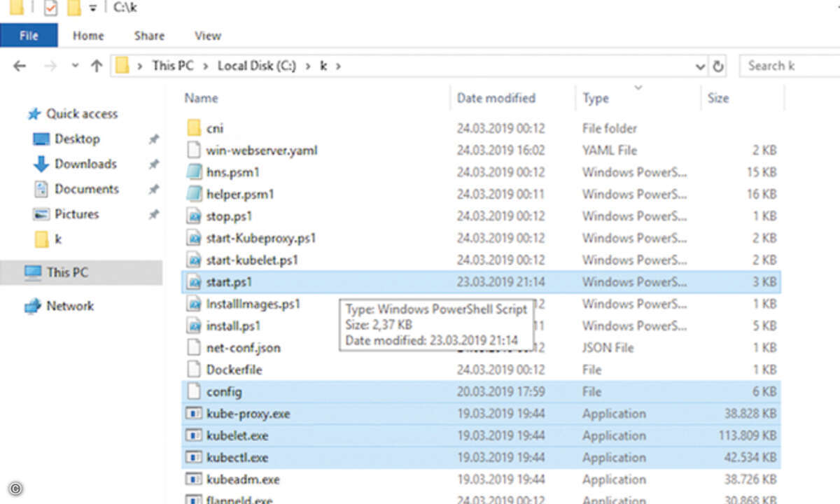This screenshot has width=840, height=504.
Task: Sort by the Type column header
Action: point(596,98)
